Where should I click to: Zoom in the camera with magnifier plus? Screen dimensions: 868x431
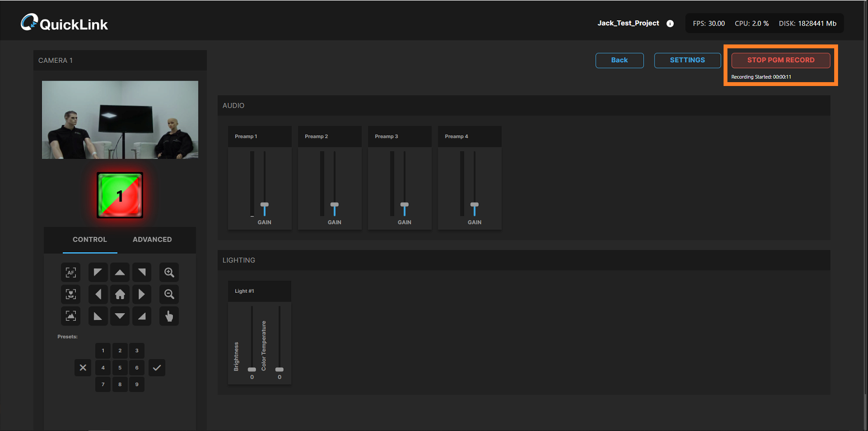(x=169, y=273)
